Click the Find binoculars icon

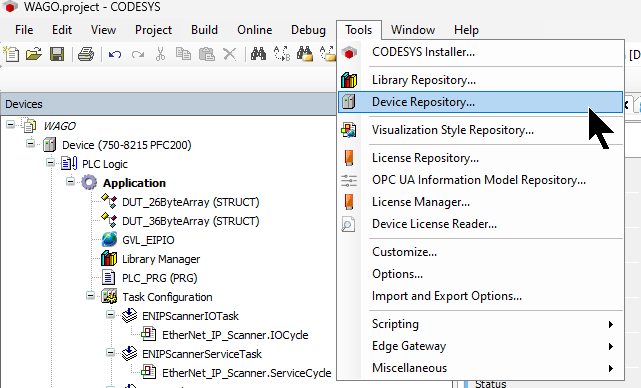click(x=258, y=54)
